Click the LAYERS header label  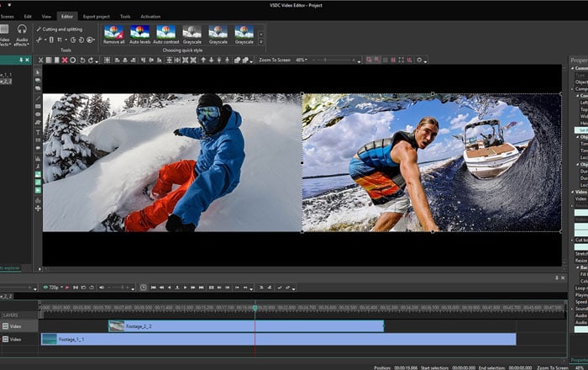point(10,315)
